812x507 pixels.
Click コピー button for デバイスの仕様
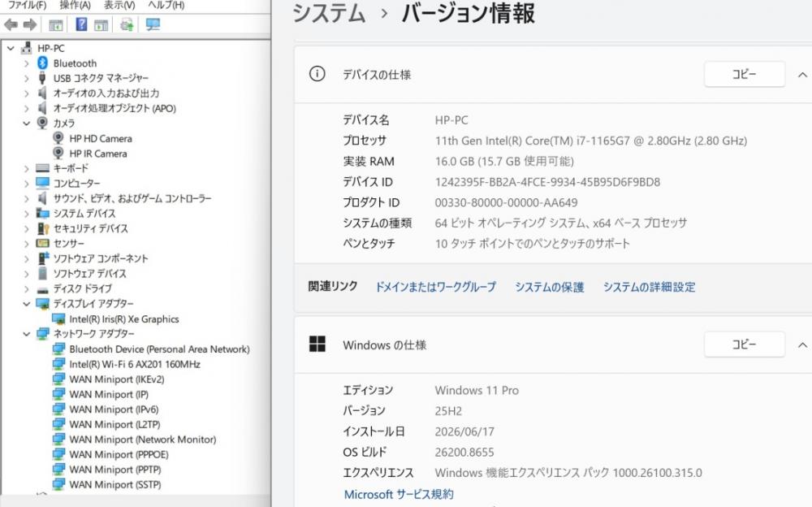click(x=744, y=74)
